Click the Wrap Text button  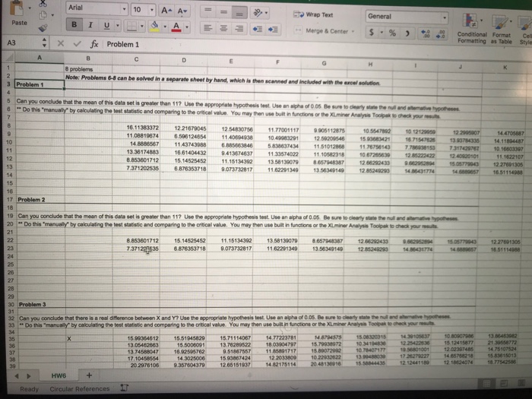point(313,14)
